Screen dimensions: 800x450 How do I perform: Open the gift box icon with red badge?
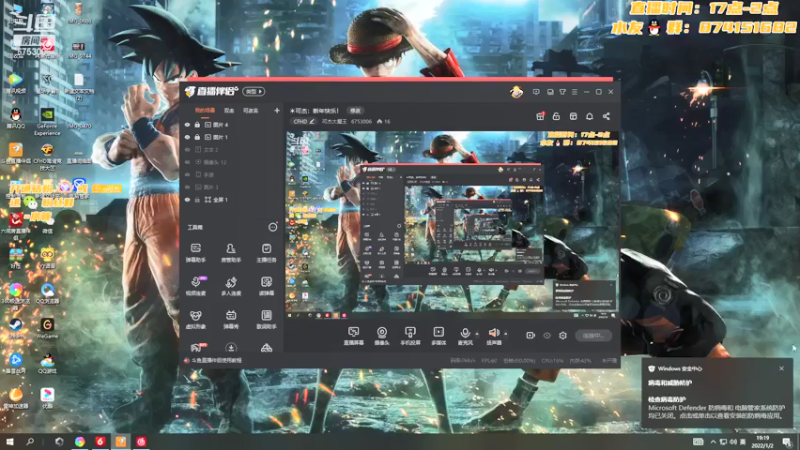coord(540,116)
